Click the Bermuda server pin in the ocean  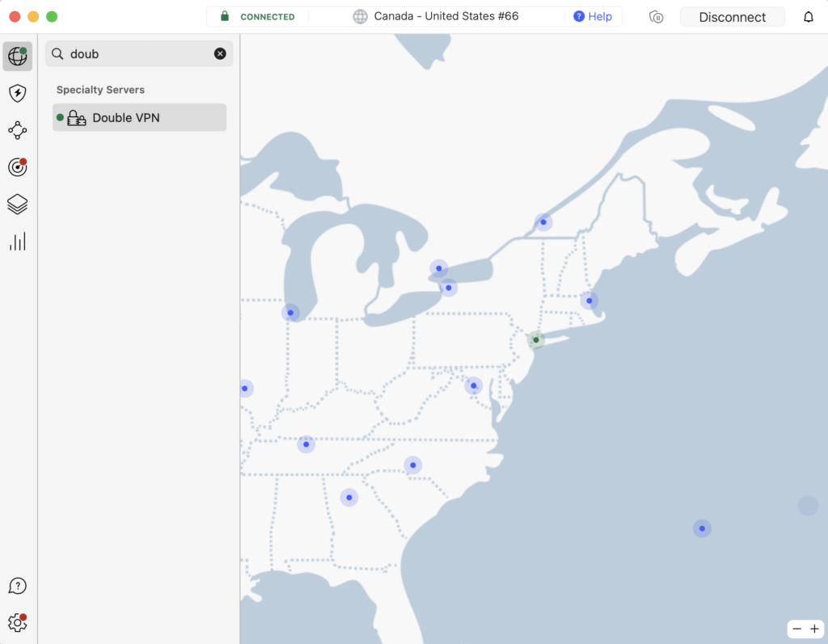point(702,528)
